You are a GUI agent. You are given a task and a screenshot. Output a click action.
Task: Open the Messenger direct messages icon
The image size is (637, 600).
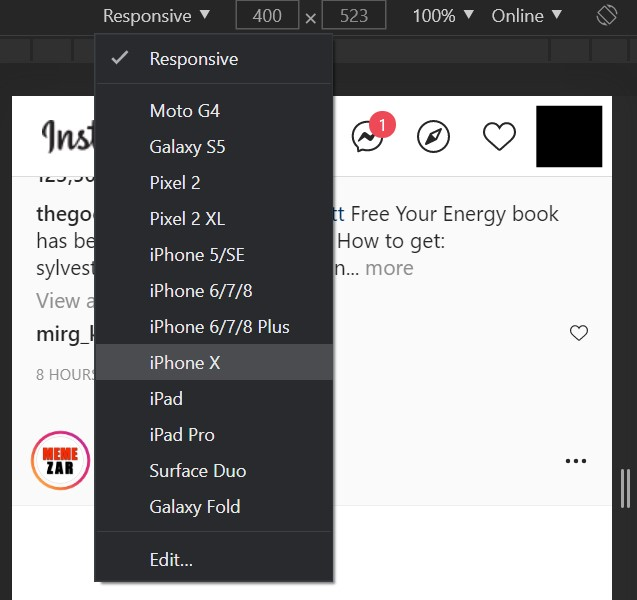point(368,136)
